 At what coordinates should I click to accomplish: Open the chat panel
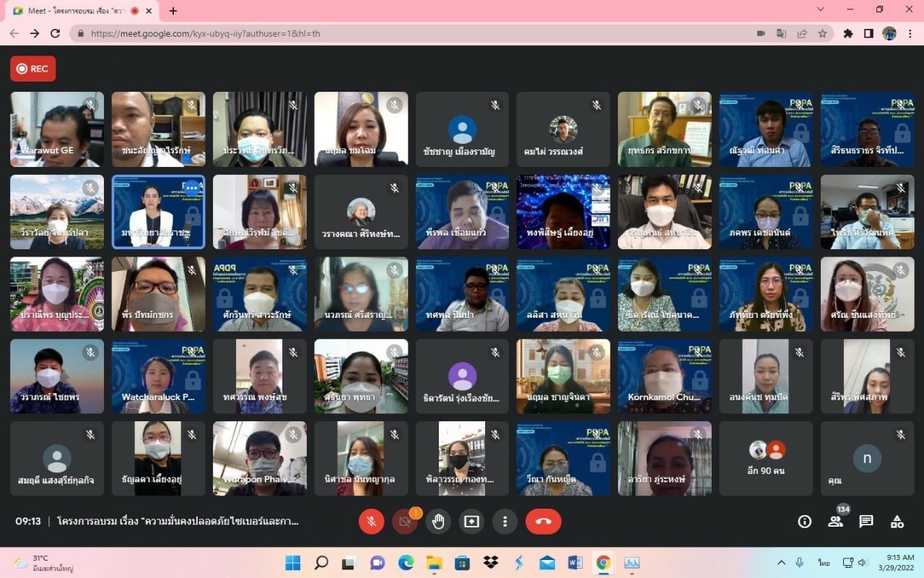pos(866,522)
